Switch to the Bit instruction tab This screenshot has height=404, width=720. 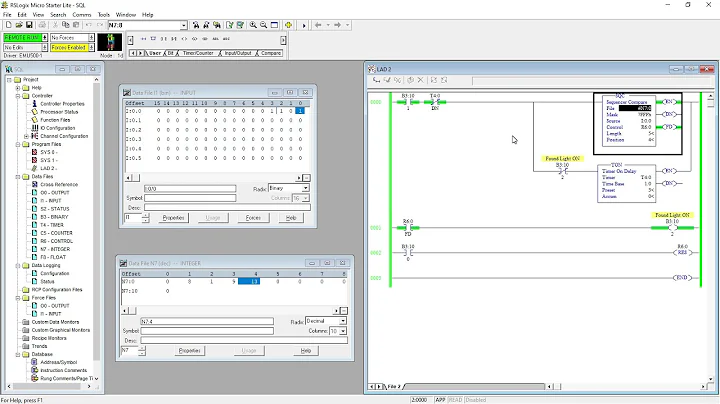[170, 53]
